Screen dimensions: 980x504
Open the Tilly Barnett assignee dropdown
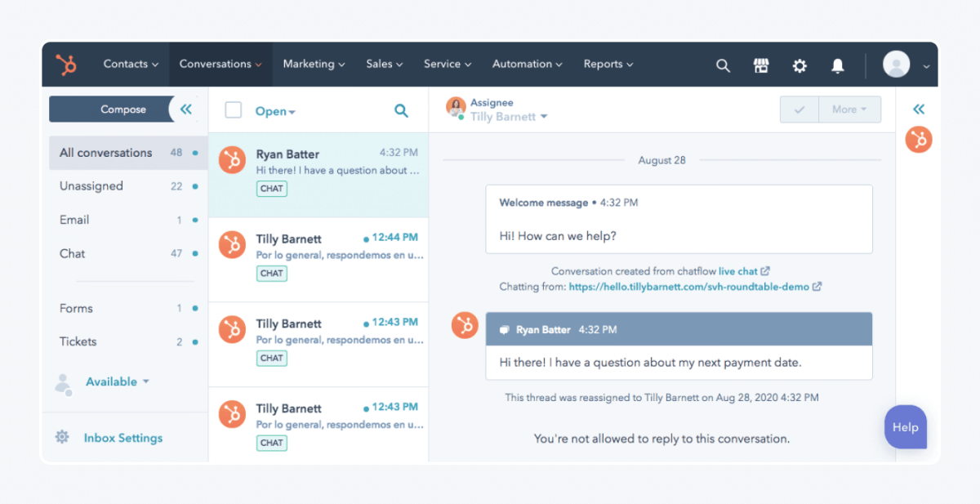[509, 117]
